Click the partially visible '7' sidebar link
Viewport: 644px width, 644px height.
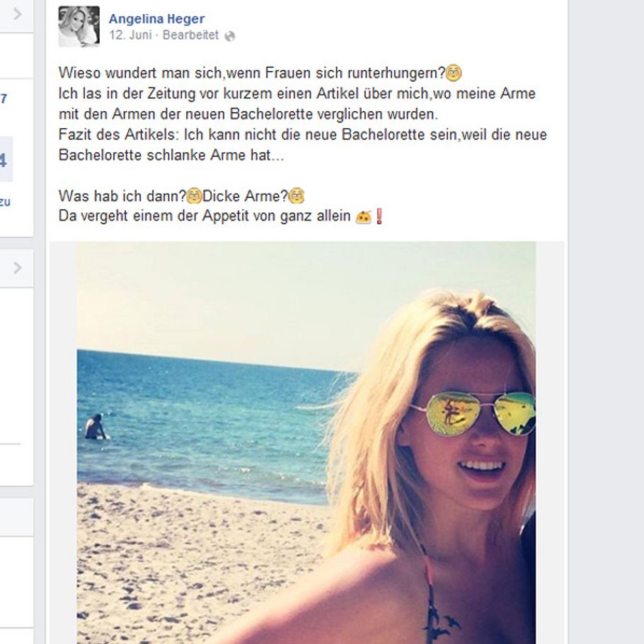coord(4,98)
